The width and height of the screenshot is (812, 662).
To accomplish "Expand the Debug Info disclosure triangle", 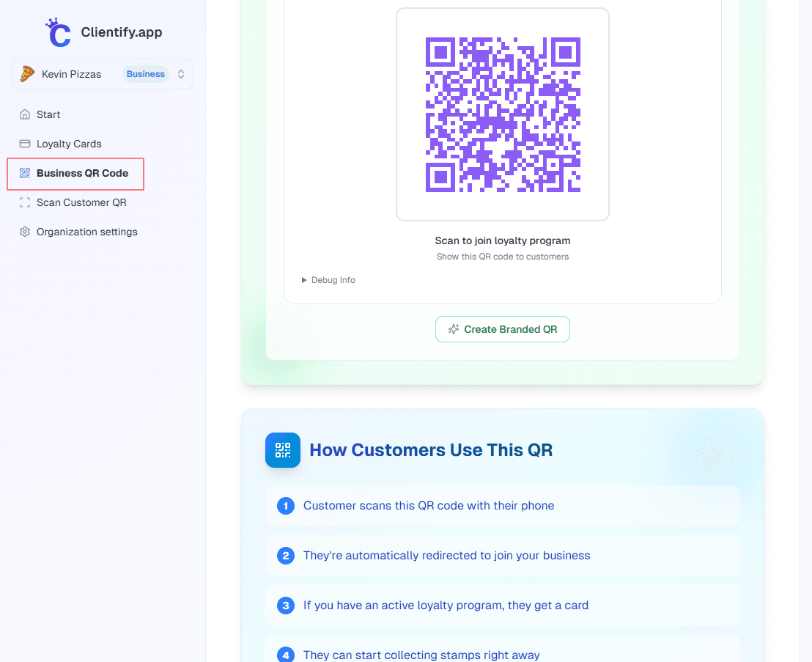I will click(x=304, y=280).
